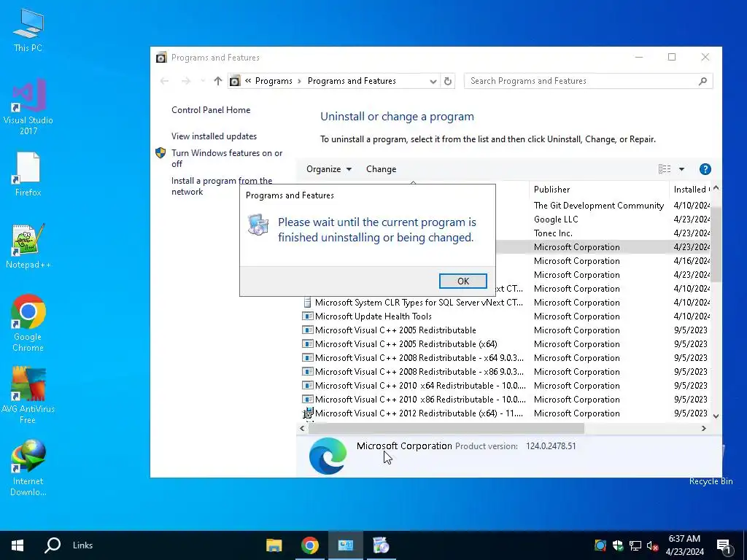Select the Firefox desktop shortcut
Screen dimensions: 747x560
(x=28, y=174)
